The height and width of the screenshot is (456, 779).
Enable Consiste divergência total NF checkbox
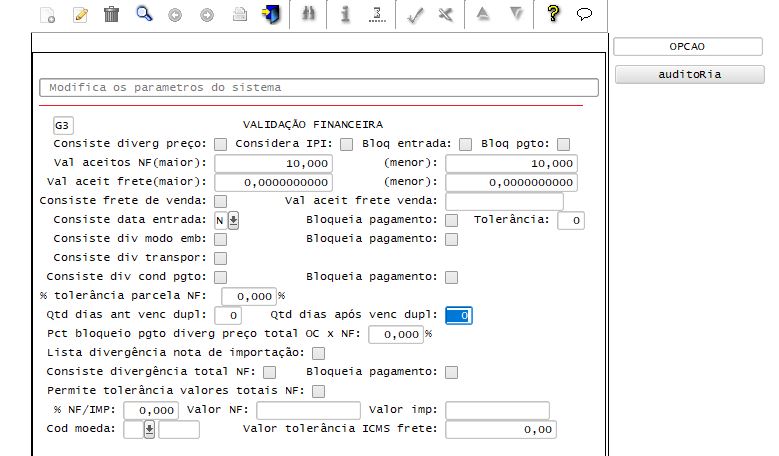pyautogui.click(x=270, y=373)
